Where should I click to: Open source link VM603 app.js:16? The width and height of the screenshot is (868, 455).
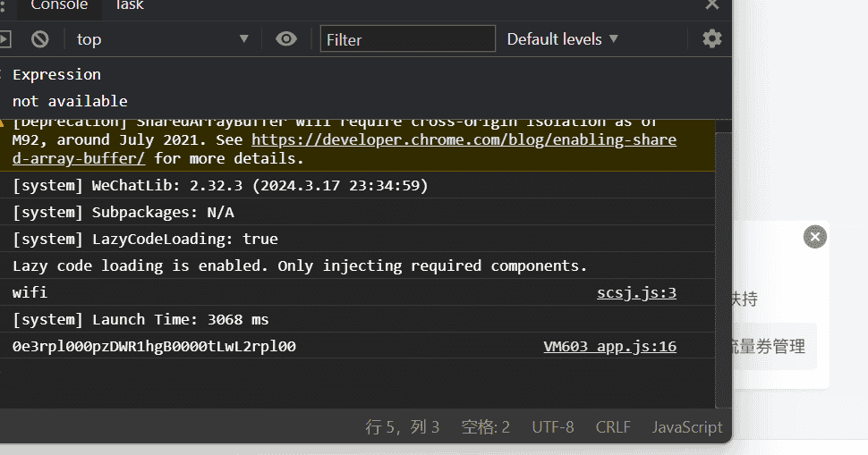click(x=609, y=346)
